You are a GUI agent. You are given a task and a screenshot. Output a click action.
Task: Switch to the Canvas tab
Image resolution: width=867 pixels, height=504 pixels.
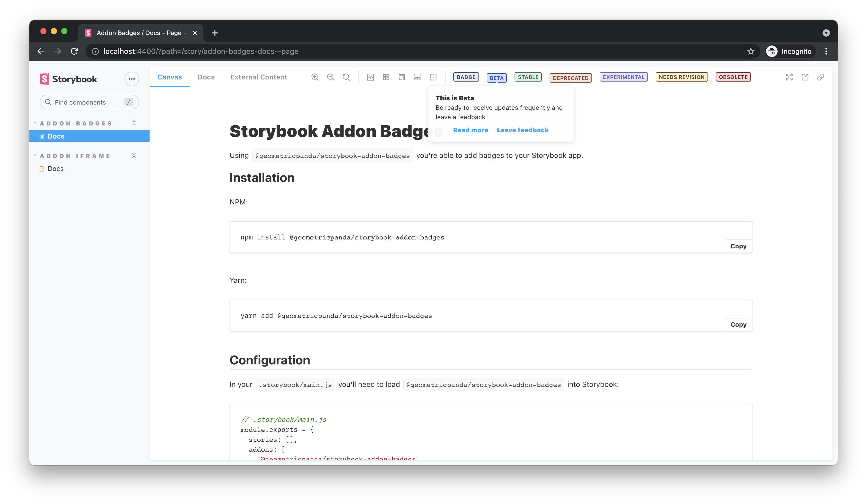point(169,77)
